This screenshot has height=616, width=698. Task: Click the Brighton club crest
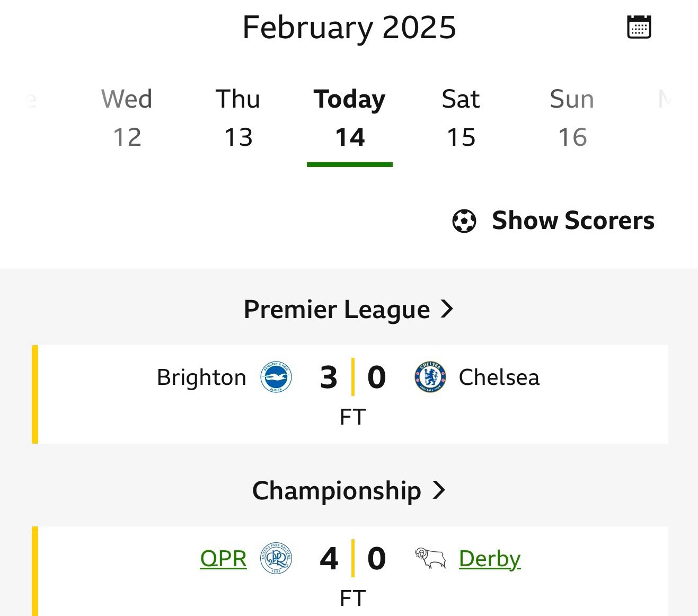point(276,377)
